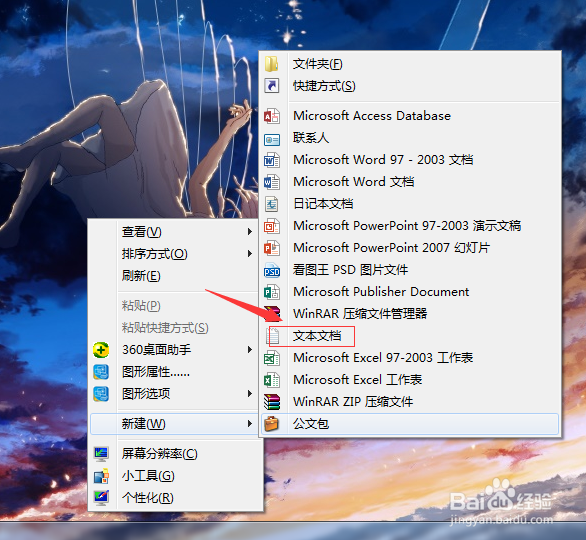Click the PowerPoint 97-2003 presentation icon
586x540 pixels.
point(272,226)
